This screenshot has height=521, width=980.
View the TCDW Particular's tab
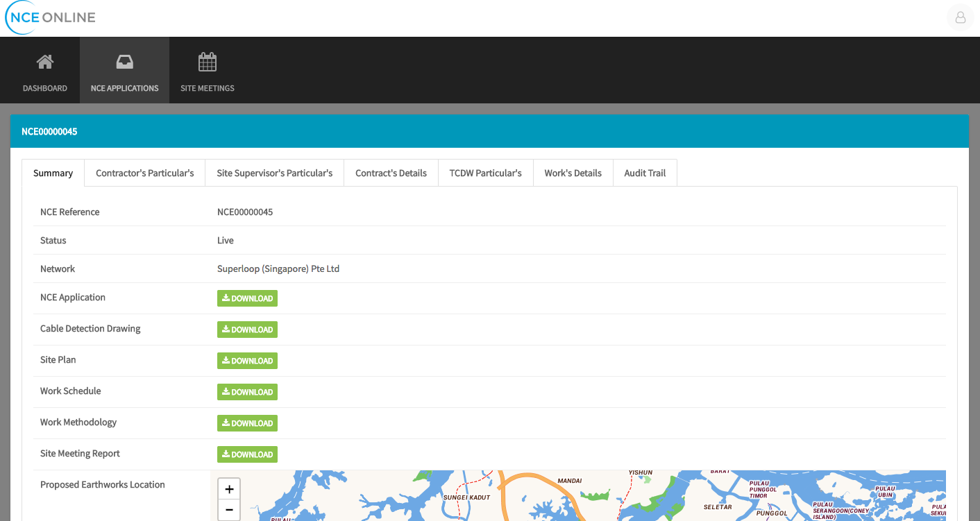[x=485, y=173]
